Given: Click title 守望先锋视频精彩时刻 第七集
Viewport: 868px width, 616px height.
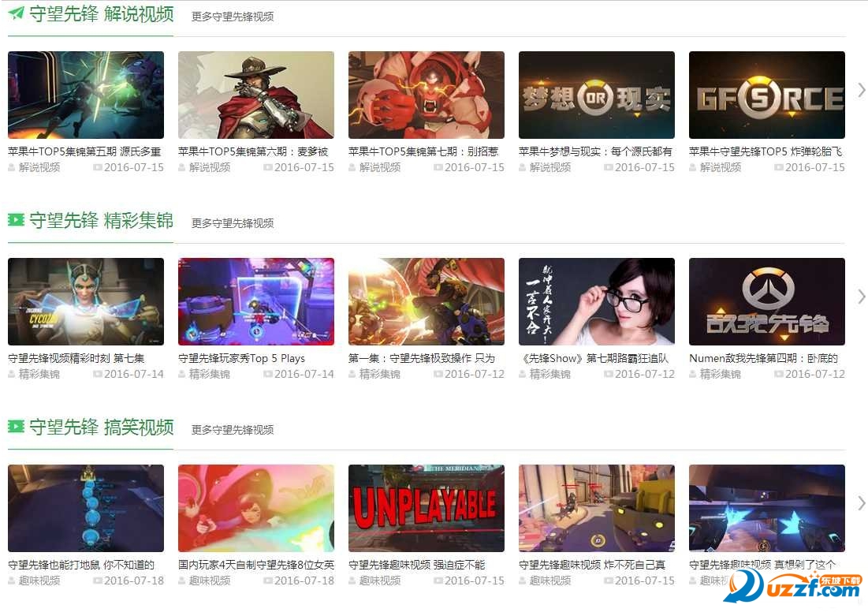Looking at the screenshot, I should tap(76, 358).
